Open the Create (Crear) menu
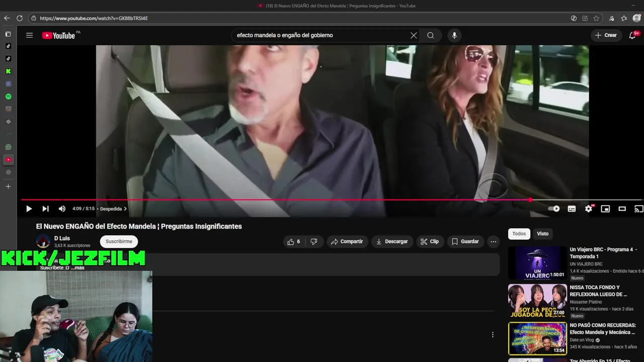 [x=606, y=35]
